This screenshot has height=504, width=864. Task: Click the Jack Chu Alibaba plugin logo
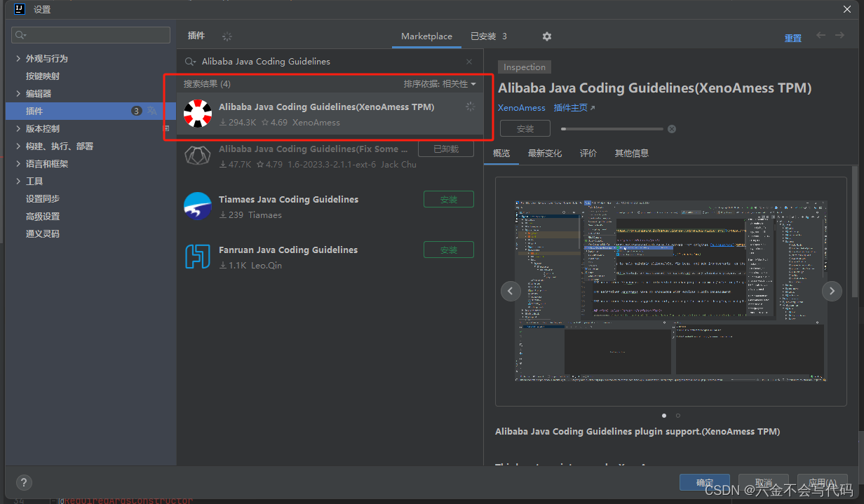(x=198, y=156)
